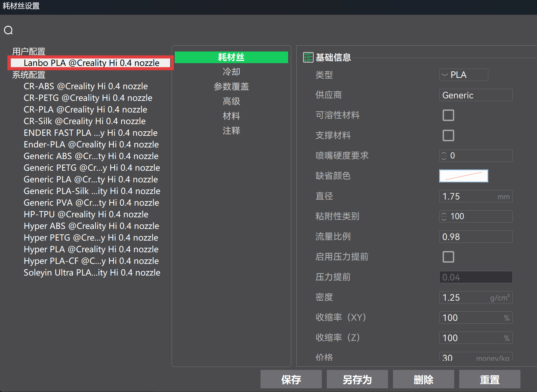Screen dimensions: 537x392
Task: Click the 流量比例 0.98 field
Action: coord(476,237)
